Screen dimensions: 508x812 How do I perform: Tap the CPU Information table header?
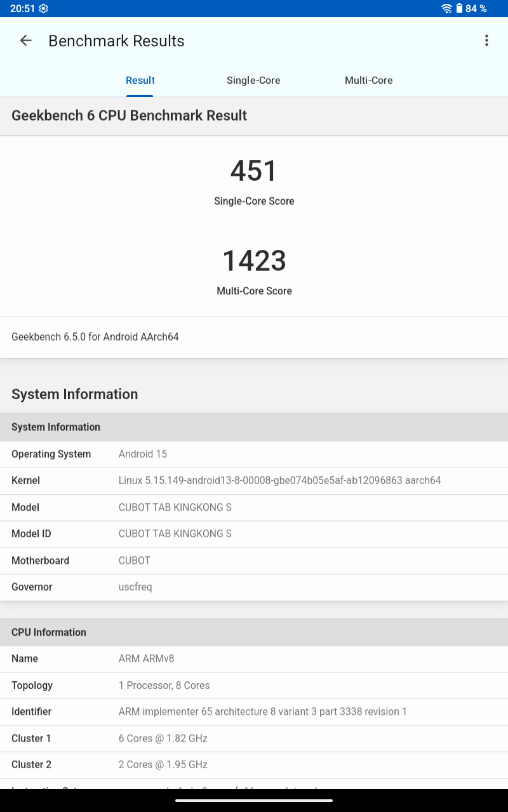[x=254, y=632]
